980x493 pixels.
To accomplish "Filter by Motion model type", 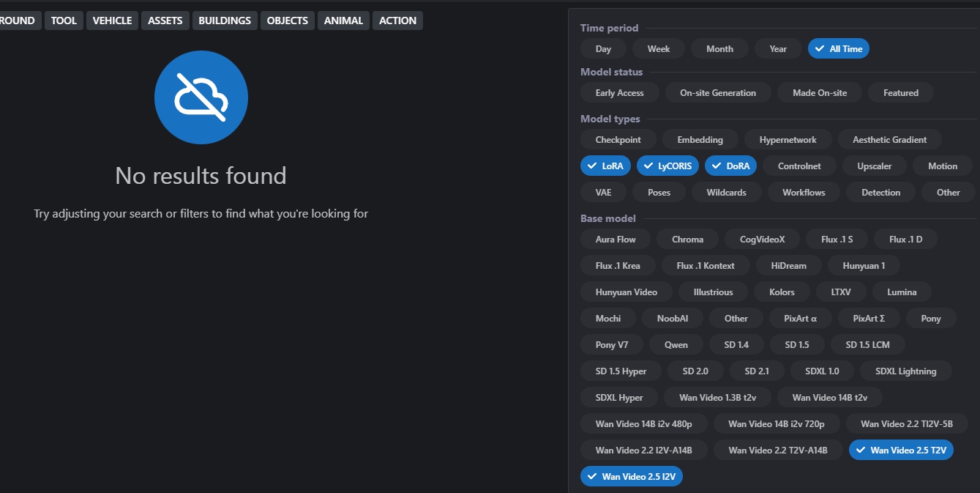I will pyautogui.click(x=943, y=166).
